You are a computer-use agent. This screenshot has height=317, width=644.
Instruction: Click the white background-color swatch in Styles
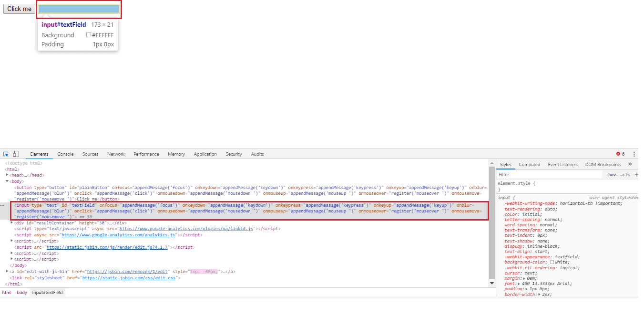[x=552, y=262]
